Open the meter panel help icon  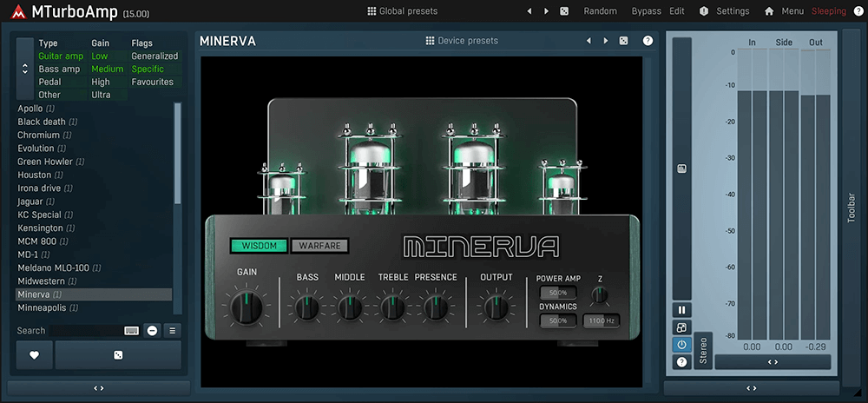(681, 362)
